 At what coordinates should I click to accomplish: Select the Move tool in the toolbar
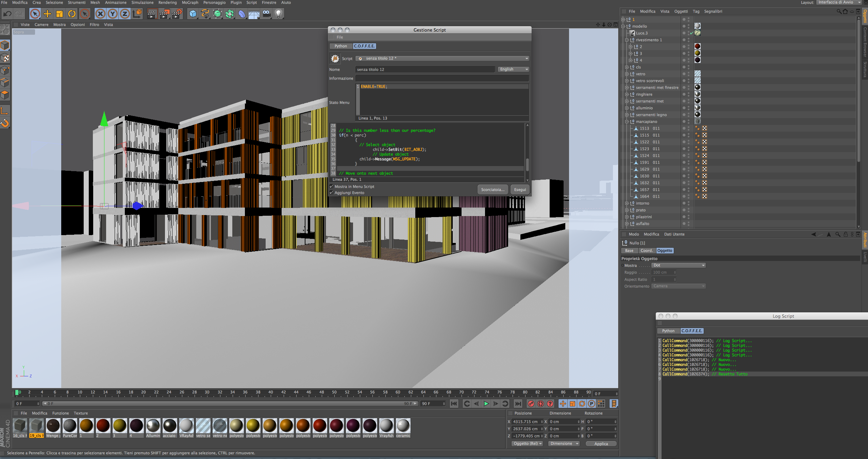click(x=47, y=14)
